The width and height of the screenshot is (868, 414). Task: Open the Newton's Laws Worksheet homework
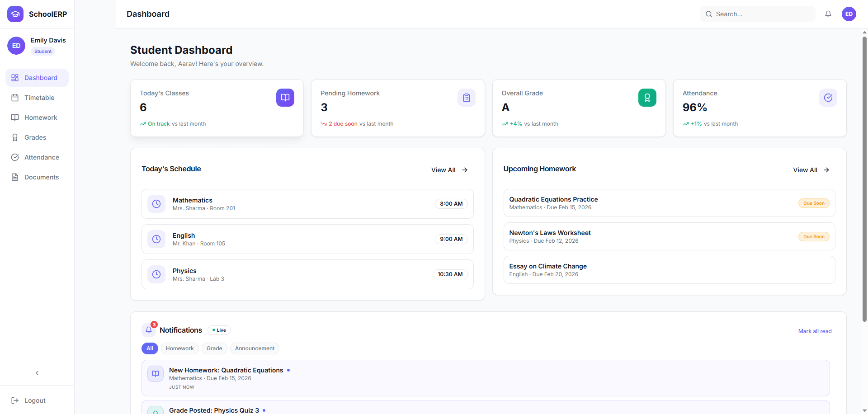[x=669, y=236]
